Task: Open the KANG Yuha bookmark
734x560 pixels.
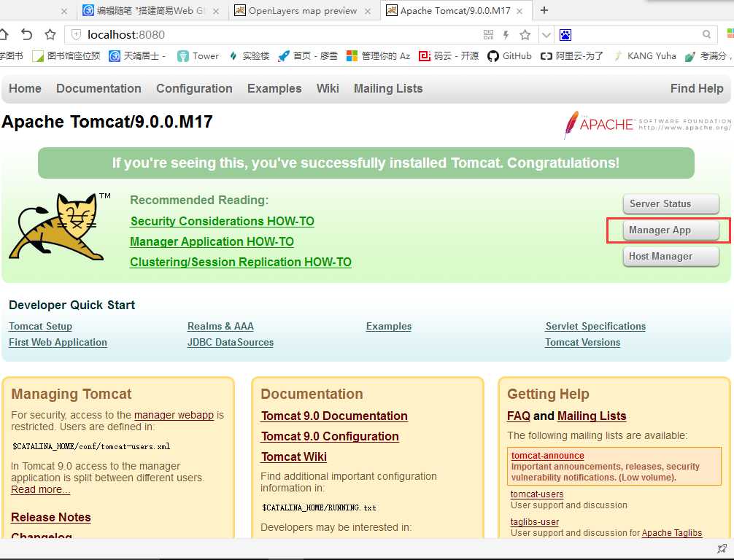Action: (x=645, y=56)
